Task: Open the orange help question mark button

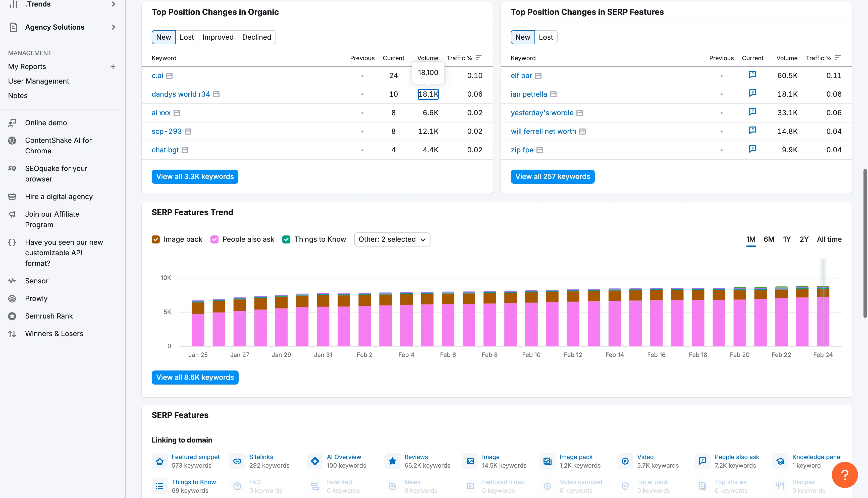Action: (x=845, y=475)
